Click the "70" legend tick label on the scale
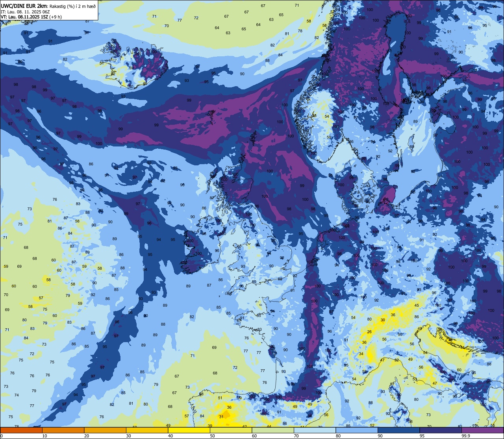 (296, 436)
